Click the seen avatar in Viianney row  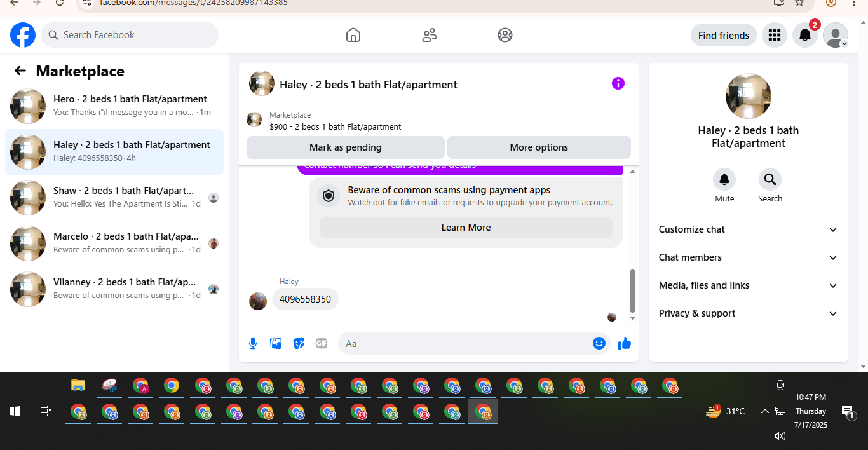[214, 289]
